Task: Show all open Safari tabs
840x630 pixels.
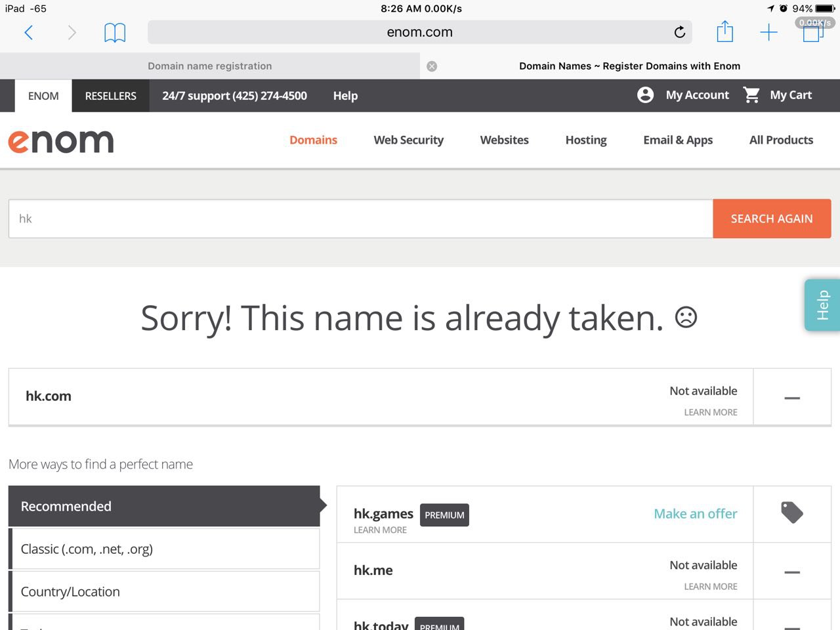Action: 813,31
